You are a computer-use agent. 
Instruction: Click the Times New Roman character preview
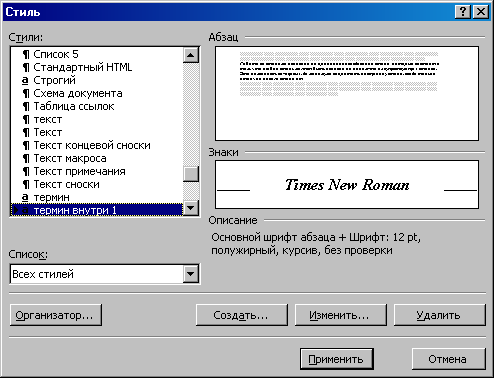(x=347, y=185)
